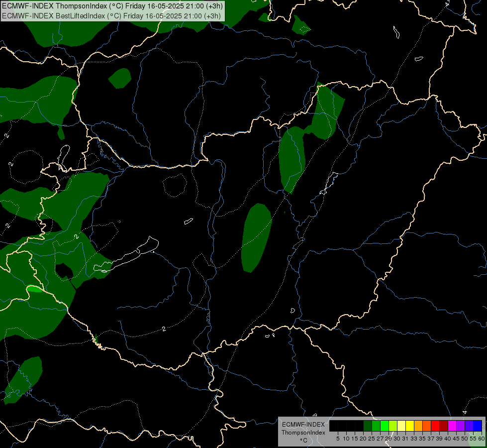The width and height of the screenshot is (487, 448).
Task: Click the legend tick value 30
Action: 397,439
